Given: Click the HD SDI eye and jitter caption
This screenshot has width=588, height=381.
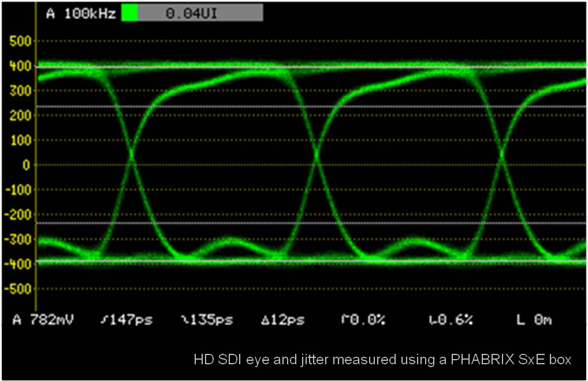Looking at the screenshot, I should pos(382,360).
